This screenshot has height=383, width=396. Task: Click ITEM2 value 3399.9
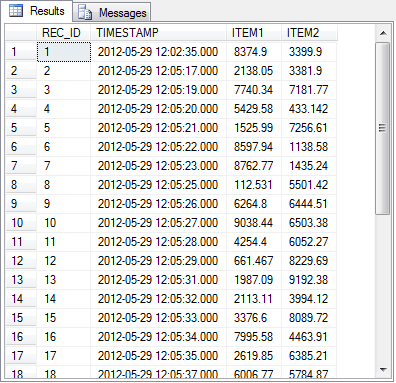[305, 52]
